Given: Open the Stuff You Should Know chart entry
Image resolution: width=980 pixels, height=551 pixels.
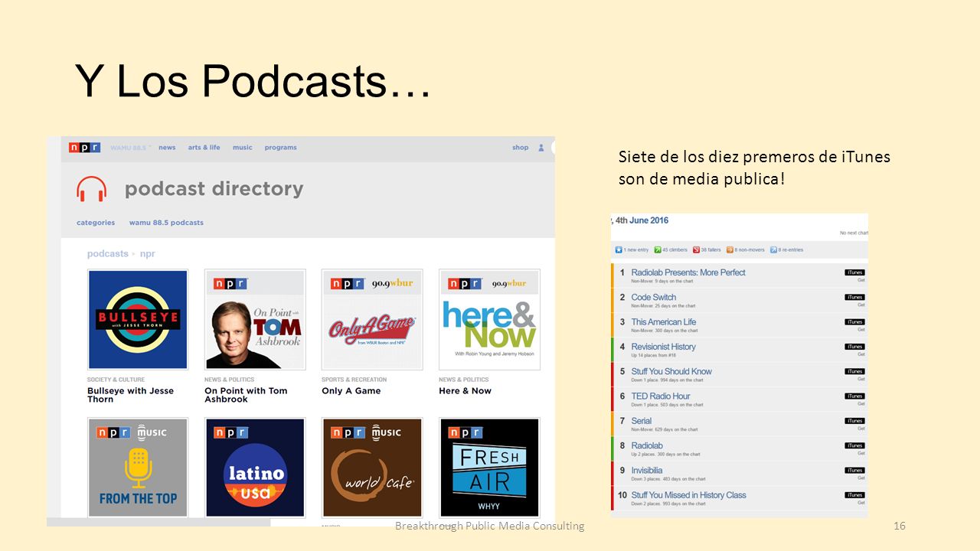Looking at the screenshot, I should (x=671, y=371).
